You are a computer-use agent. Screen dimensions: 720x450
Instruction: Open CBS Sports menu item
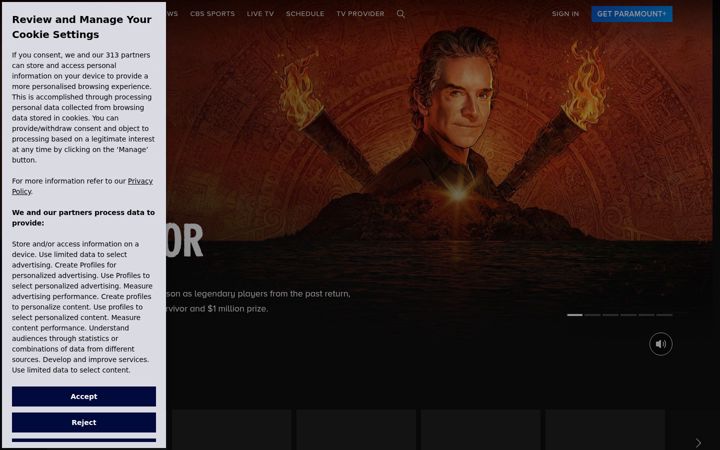pos(212,14)
